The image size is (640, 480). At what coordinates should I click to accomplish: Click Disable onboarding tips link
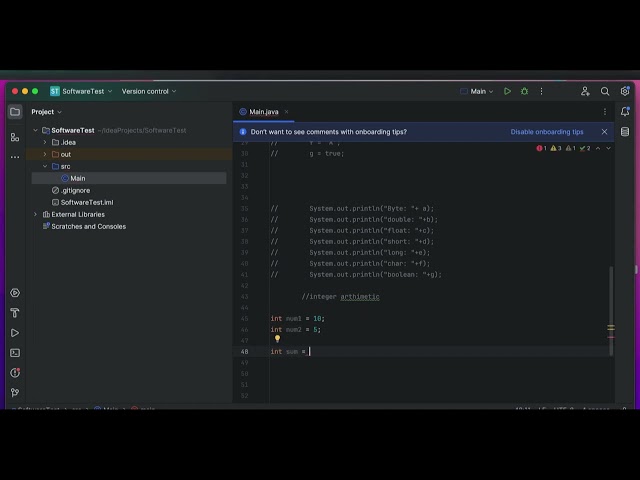tap(547, 132)
